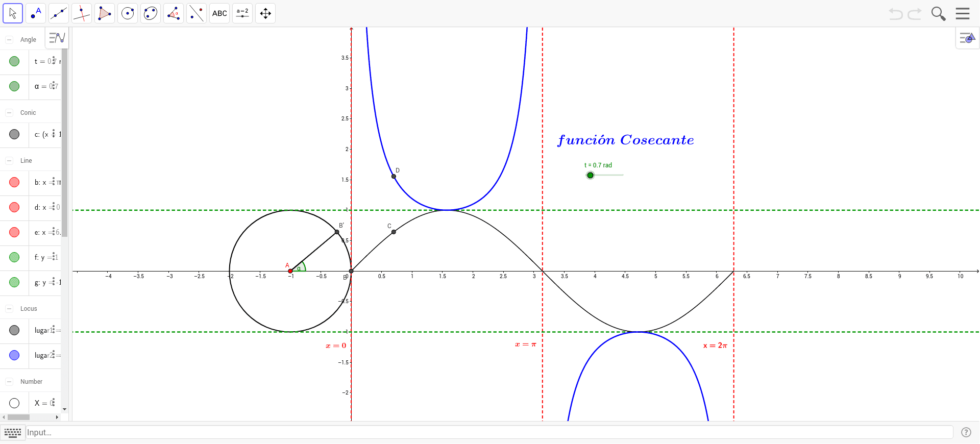Click the 'x = 0' asymptote label
Viewport: 980px width, 444px height.
[x=336, y=346]
